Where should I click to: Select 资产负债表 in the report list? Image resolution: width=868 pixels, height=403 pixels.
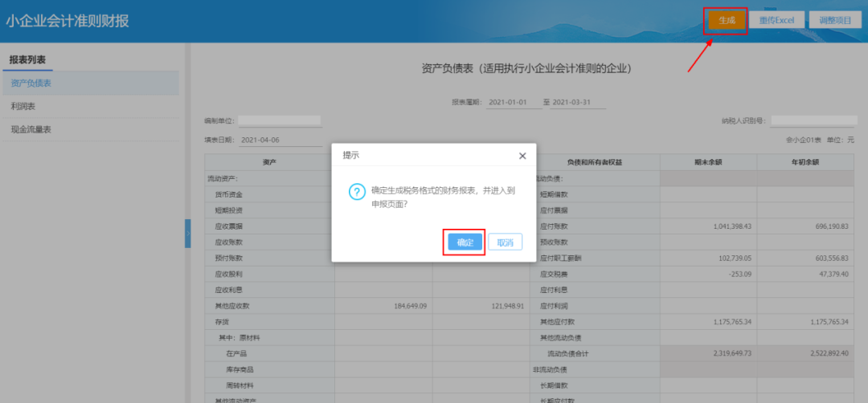90,83
